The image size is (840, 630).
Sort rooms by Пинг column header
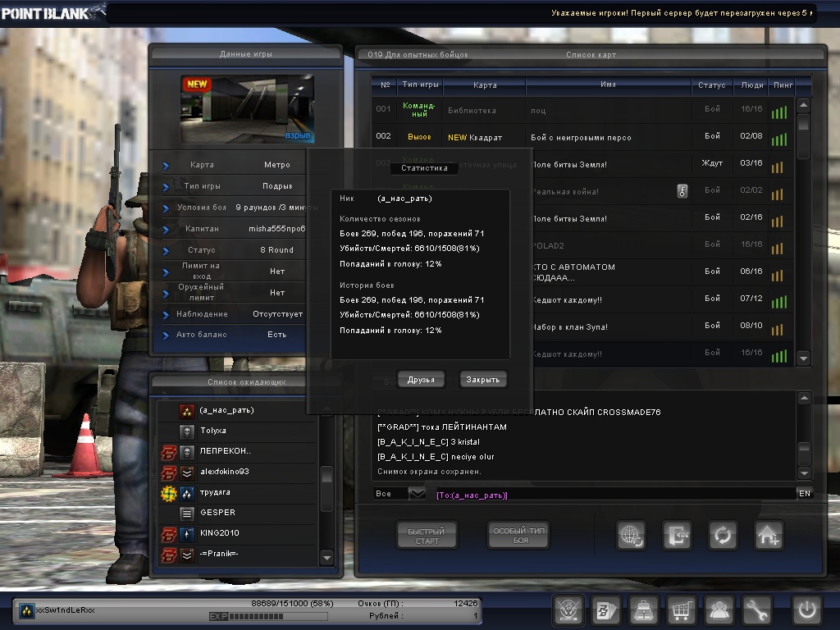pyautogui.click(x=783, y=84)
